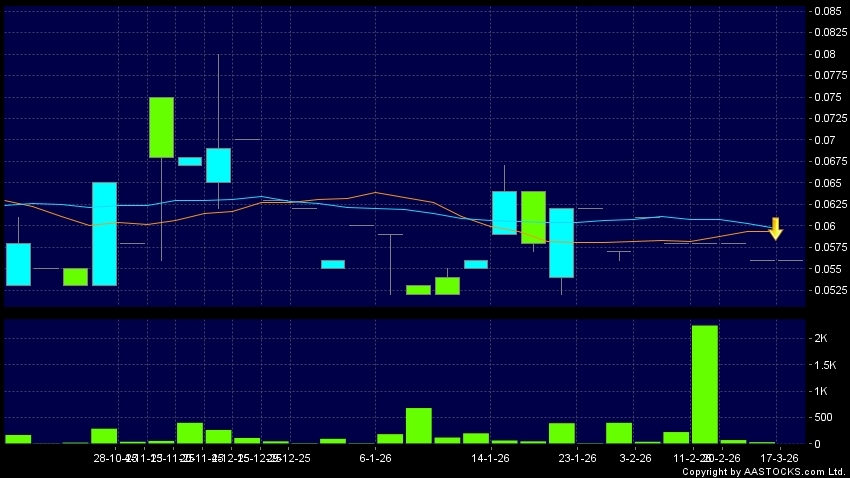Click the tallest green volume bar

click(x=704, y=384)
